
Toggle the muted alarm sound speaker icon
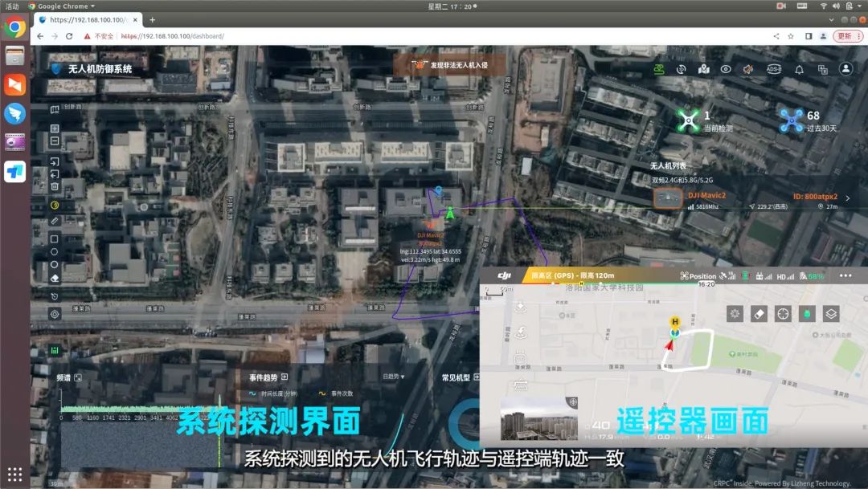pyautogui.click(x=748, y=69)
